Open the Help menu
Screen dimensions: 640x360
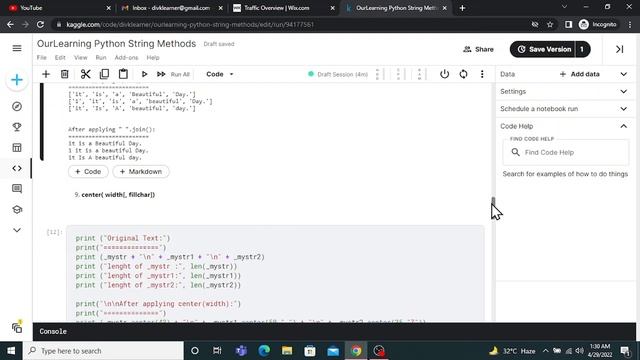(x=153, y=58)
